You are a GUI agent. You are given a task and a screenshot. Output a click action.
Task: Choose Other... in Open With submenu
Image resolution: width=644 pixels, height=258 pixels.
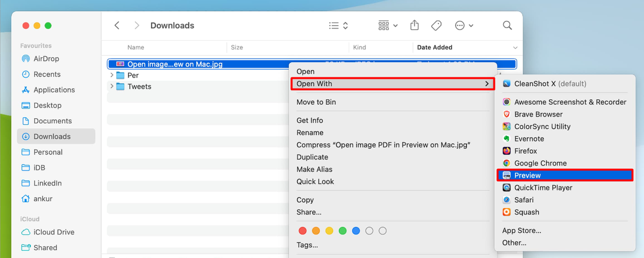[565, 242]
